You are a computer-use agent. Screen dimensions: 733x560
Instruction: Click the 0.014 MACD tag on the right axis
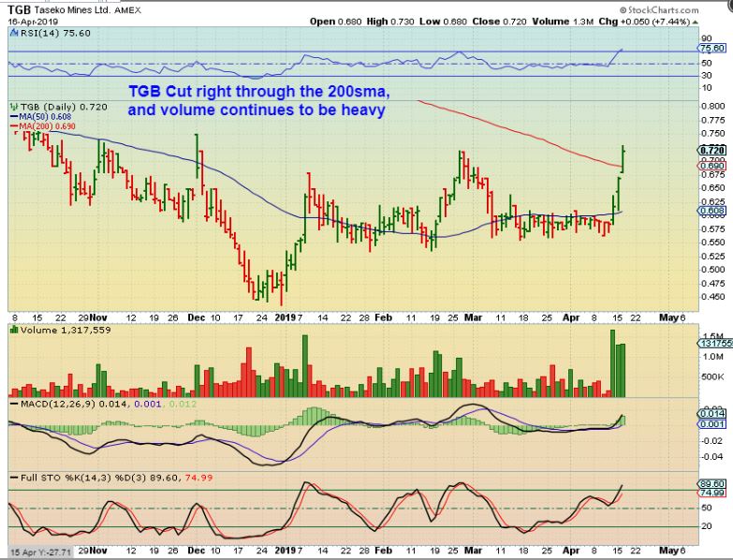tap(712, 414)
